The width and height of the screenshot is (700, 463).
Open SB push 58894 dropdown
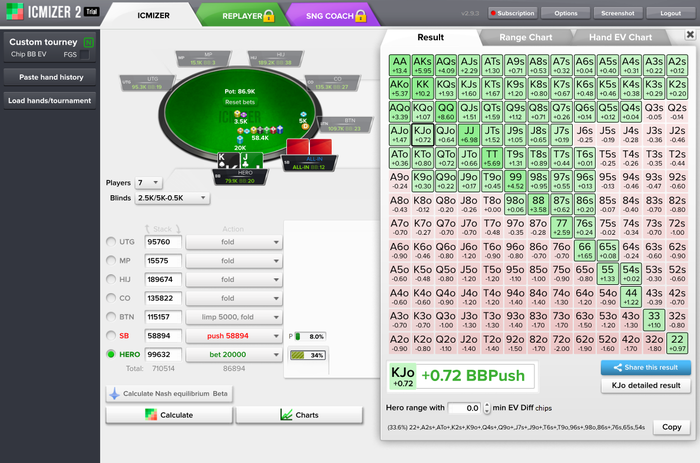click(234, 336)
